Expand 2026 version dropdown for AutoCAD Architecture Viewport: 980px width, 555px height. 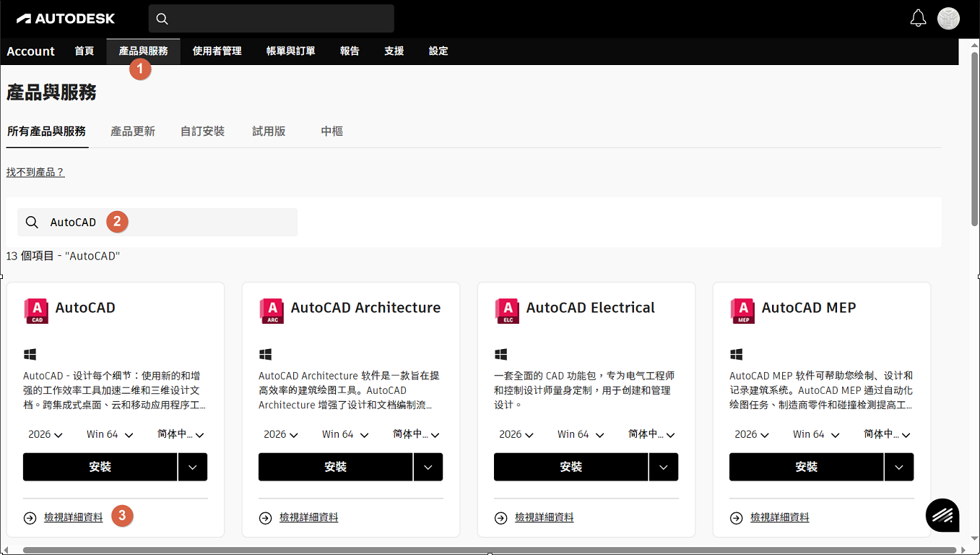pos(281,434)
